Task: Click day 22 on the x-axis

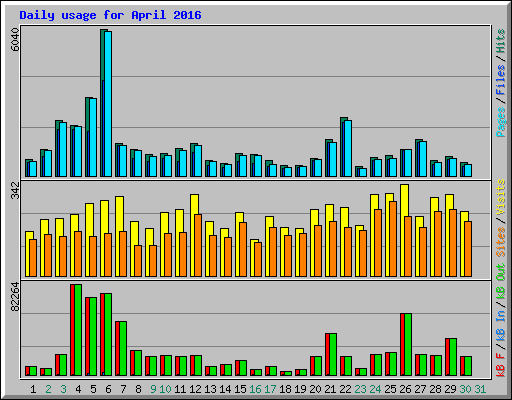Action: click(x=345, y=389)
